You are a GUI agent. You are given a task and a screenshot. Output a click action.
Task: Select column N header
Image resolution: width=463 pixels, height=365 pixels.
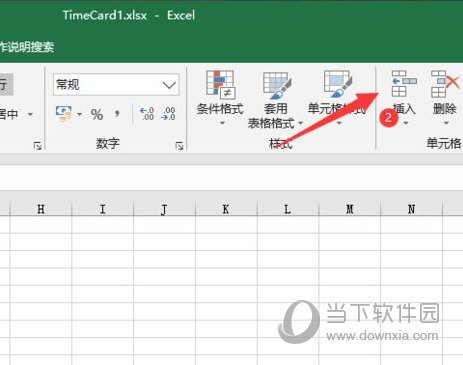(x=411, y=209)
